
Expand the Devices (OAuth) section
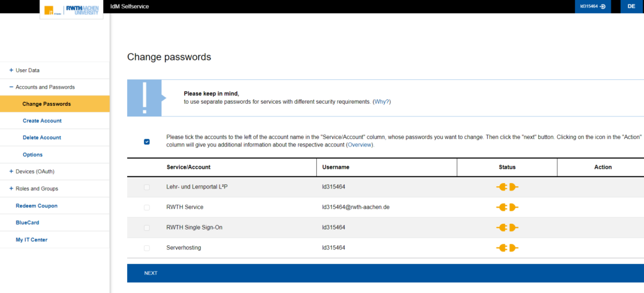click(x=11, y=172)
